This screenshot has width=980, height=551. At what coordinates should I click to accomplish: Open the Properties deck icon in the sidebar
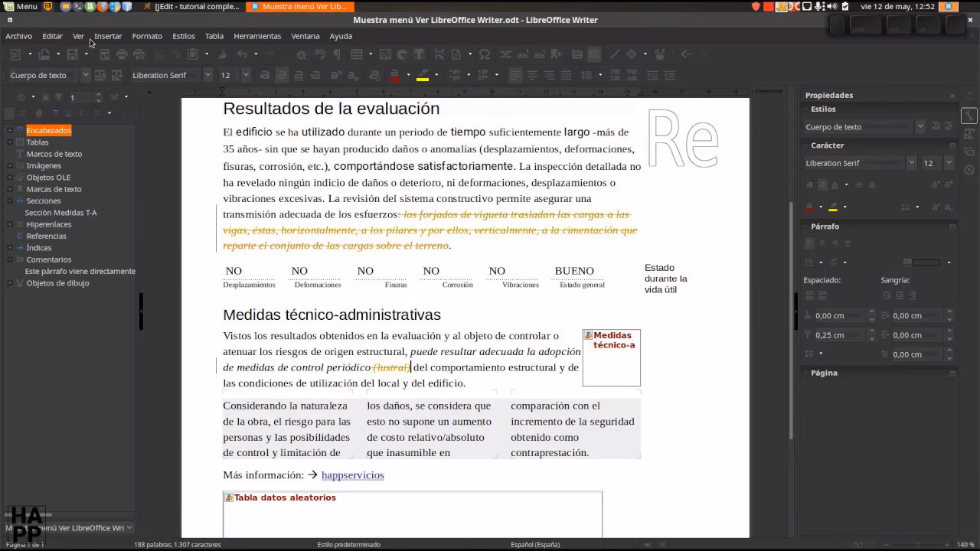click(968, 113)
